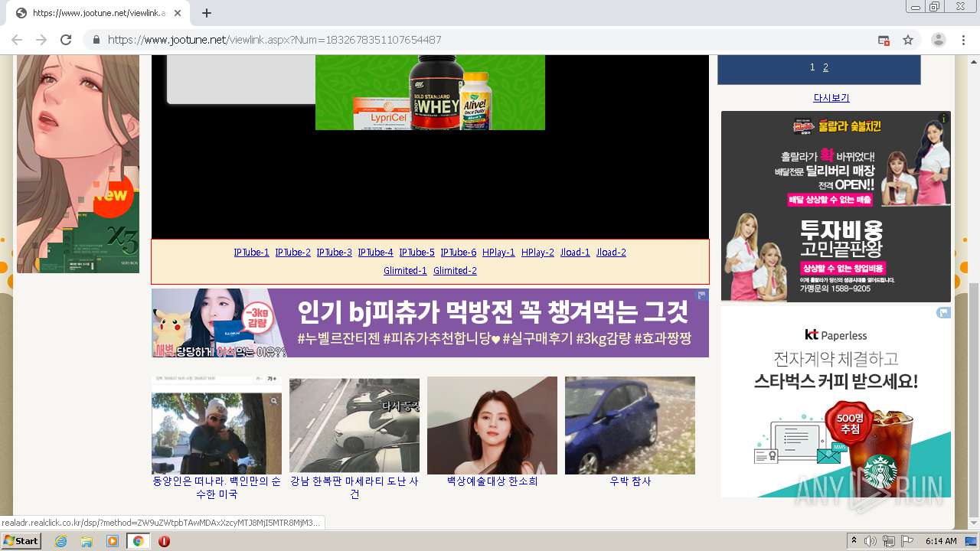Focus the address bar URL
The height and width of the screenshot is (551, 980).
[274, 40]
